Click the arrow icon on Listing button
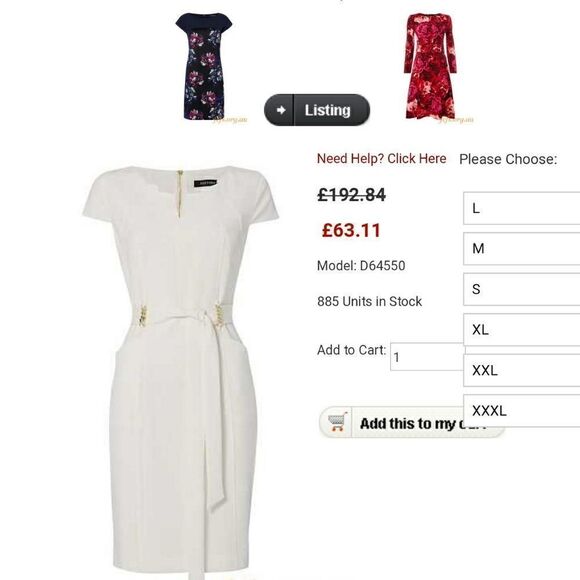 click(281, 110)
